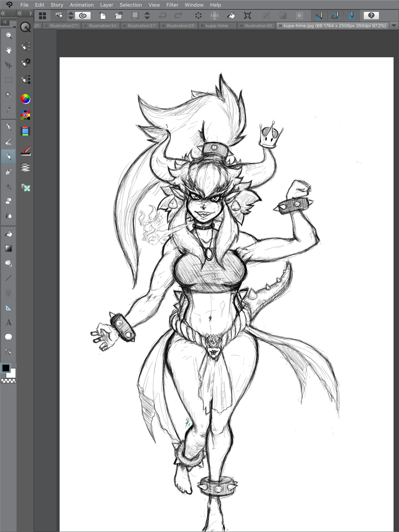The width and height of the screenshot is (399, 532).
Task: Open the Layer menu
Action: (107, 5)
